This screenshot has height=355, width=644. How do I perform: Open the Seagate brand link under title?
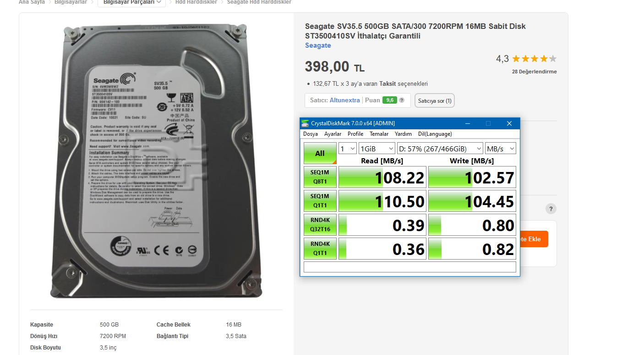(x=318, y=45)
